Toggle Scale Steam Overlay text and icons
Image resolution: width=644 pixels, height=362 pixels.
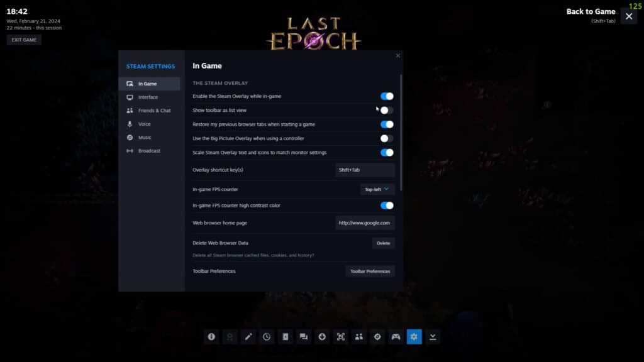pyautogui.click(x=387, y=153)
